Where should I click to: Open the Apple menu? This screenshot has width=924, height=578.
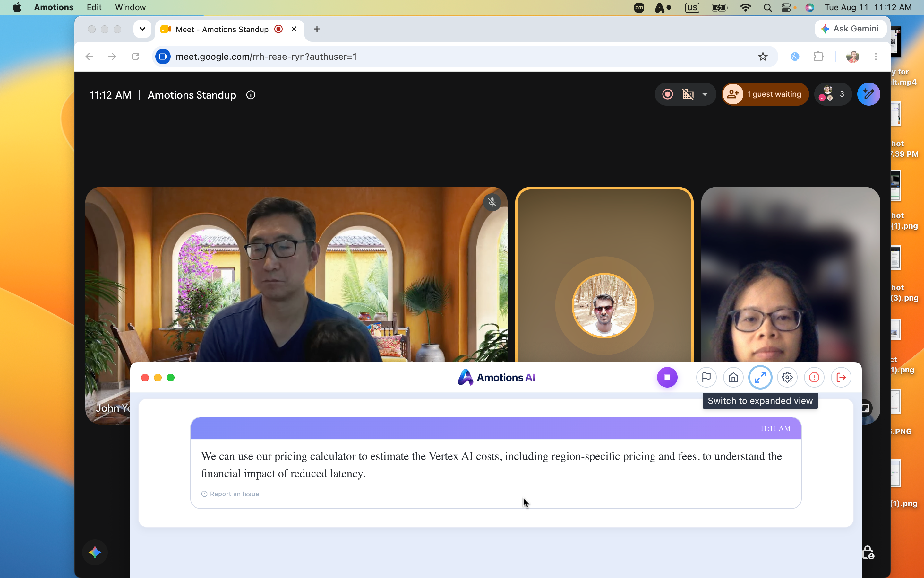pos(17,7)
